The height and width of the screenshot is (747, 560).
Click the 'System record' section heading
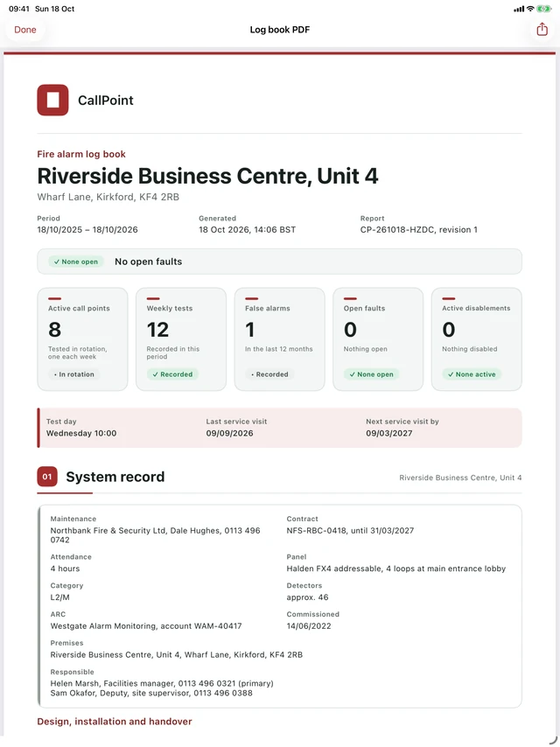click(115, 477)
